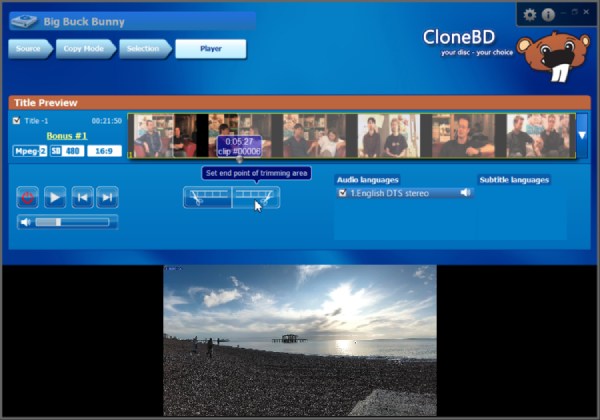The width and height of the screenshot is (600, 420).
Task: Click the red power stop button
Action: coord(28,197)
